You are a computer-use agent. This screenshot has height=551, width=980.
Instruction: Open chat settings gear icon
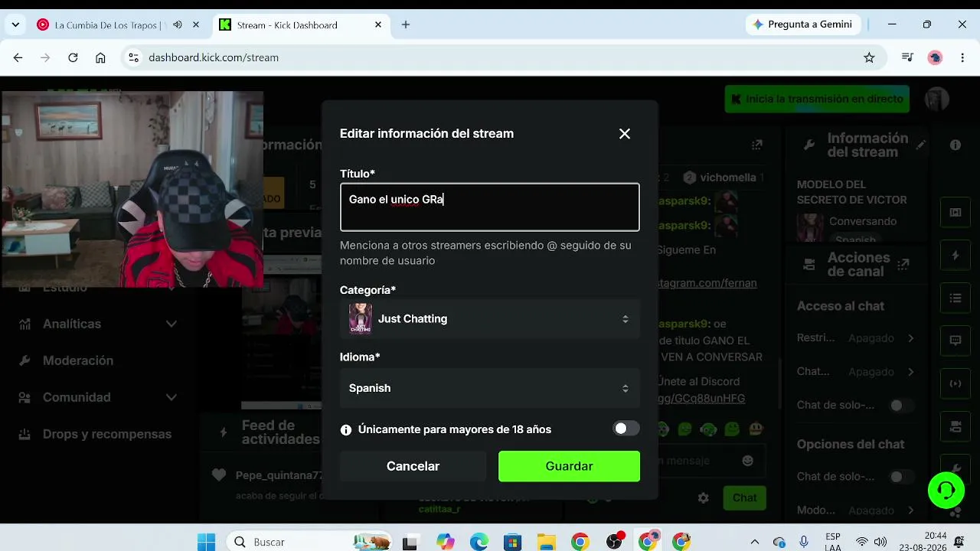[x=704, y=498]
